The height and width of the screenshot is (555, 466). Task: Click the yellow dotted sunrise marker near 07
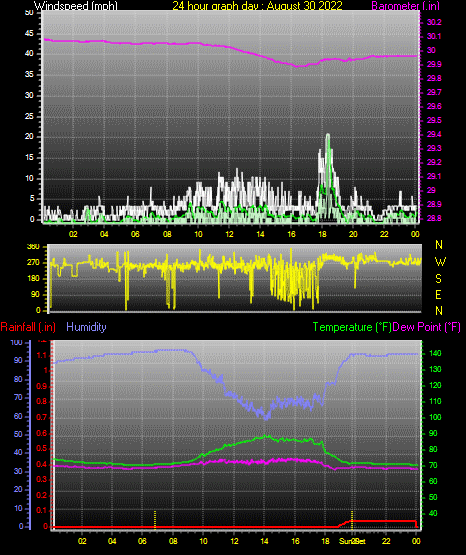tap(155, 519)
